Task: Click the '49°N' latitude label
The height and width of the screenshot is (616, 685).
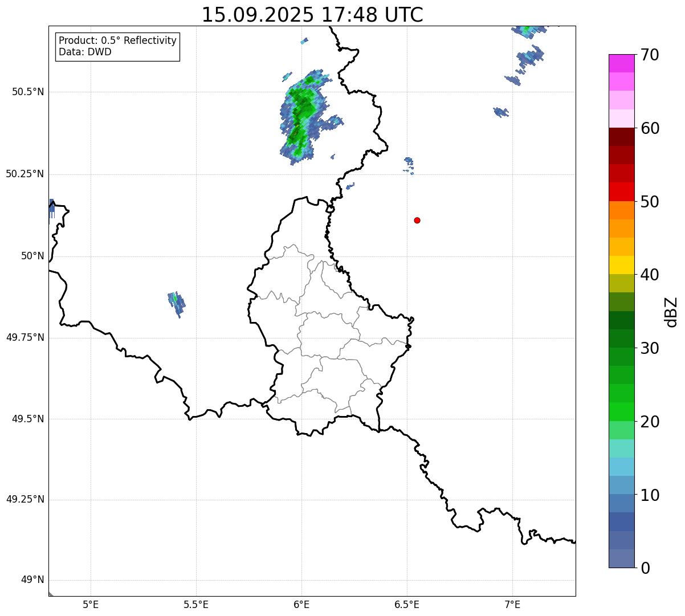Action: (x=32, y=580)
